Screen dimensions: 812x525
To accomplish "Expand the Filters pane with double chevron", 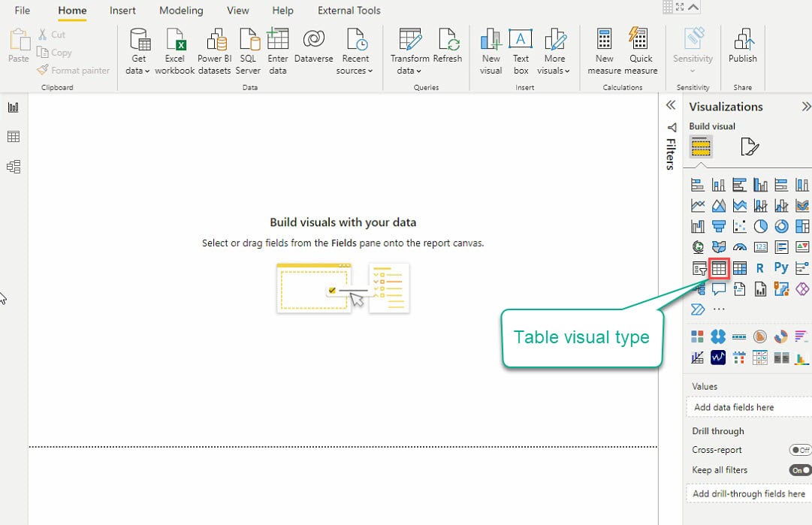I will tap(671, 106).
